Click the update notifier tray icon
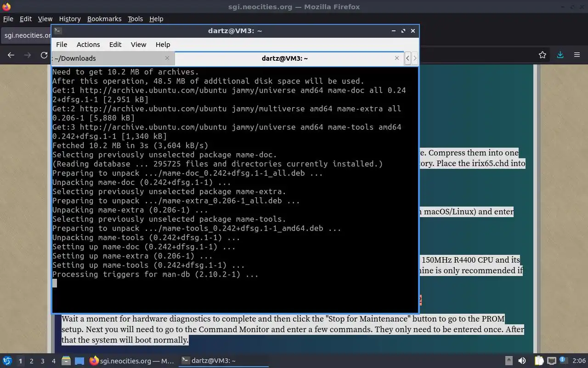 click(565, 361)
